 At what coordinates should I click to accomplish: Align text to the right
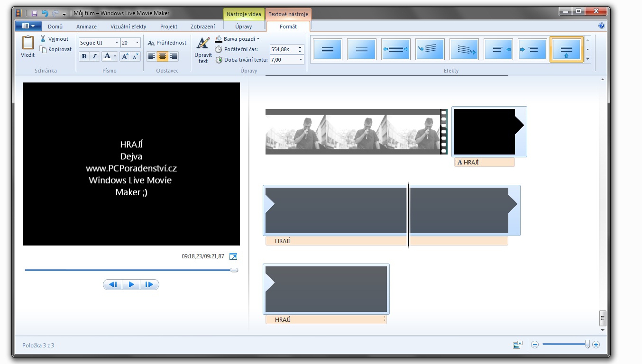pos(173,56)
